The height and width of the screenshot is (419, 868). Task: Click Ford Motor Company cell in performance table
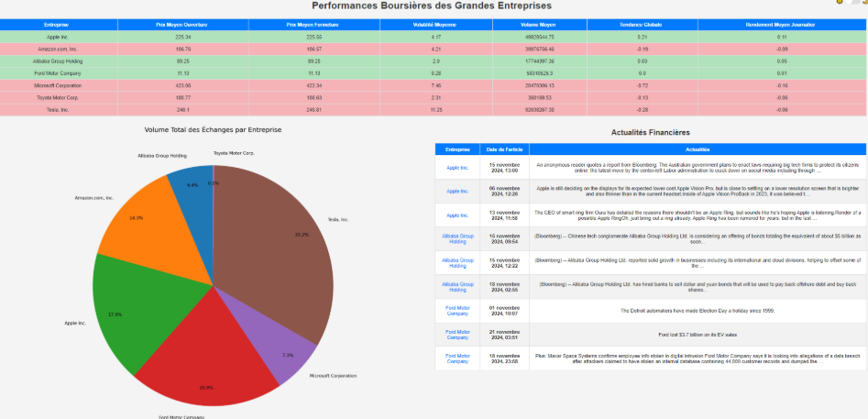click(x=59, y=73)
